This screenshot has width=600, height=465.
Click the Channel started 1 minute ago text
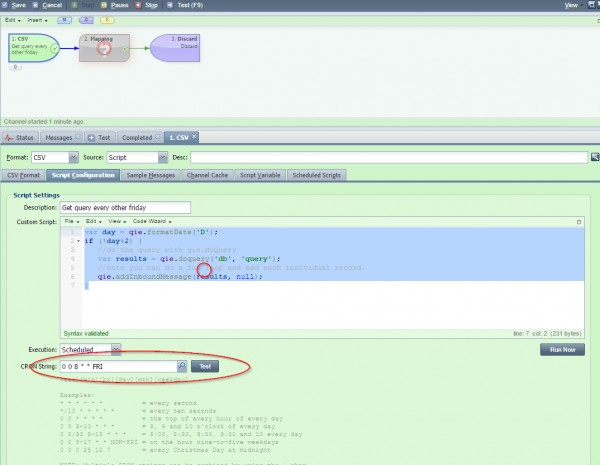pyautogui.click(x=44, y=122)
